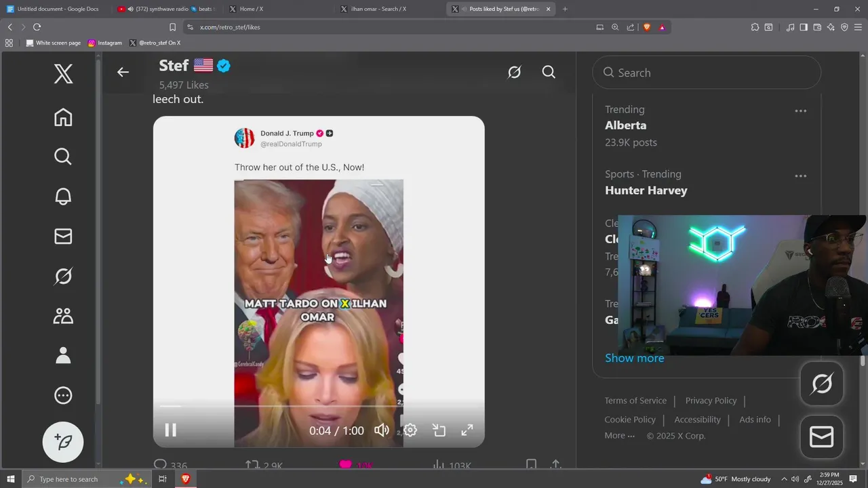Open Instagram bookmark

105,43
